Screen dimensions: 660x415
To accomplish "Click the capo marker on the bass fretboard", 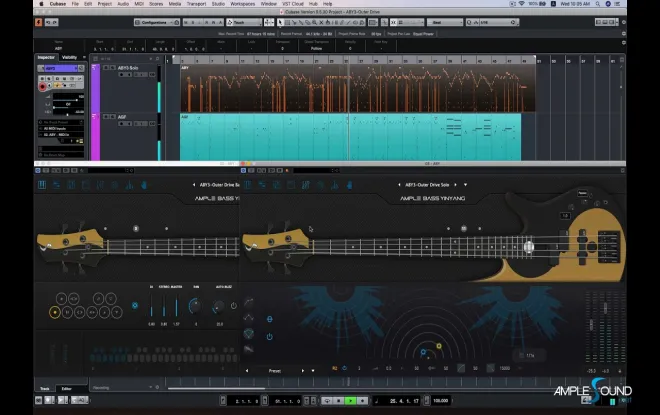I will click(529, 247).
